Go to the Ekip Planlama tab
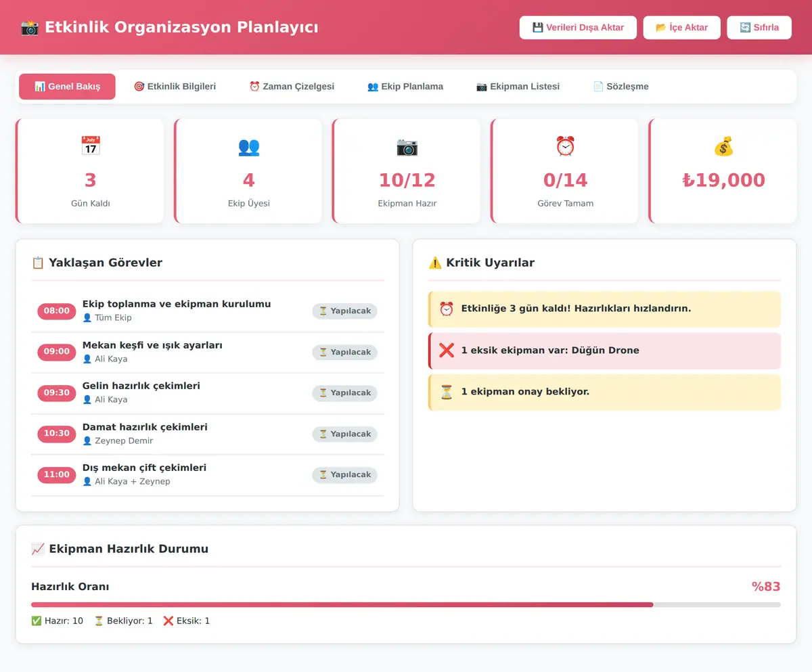This screenshot has height=672, width=812. [x=405, y=87]
